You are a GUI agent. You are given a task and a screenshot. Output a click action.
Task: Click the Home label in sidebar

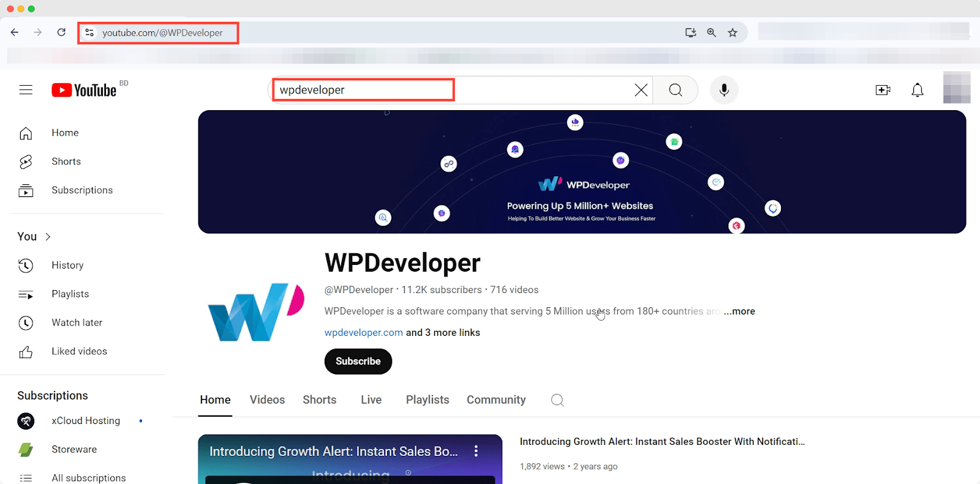pyautogui.click(x=65, y=133)
